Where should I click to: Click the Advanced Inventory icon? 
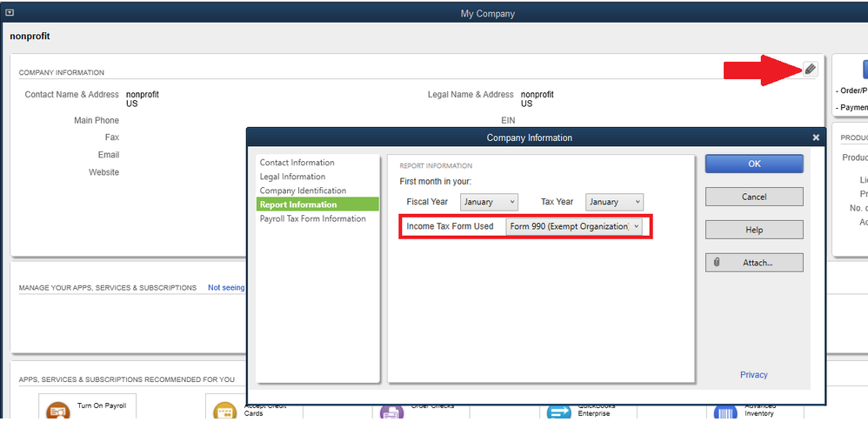click(725, 412)
